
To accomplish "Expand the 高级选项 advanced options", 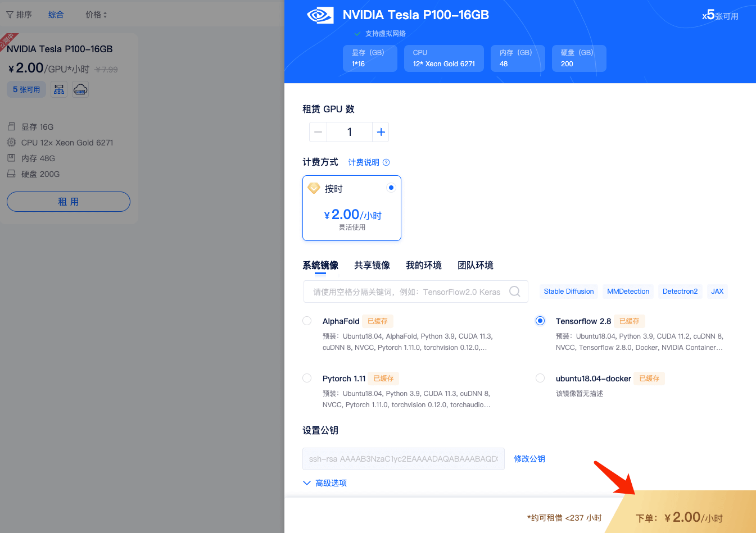I will tap(325, 483).
